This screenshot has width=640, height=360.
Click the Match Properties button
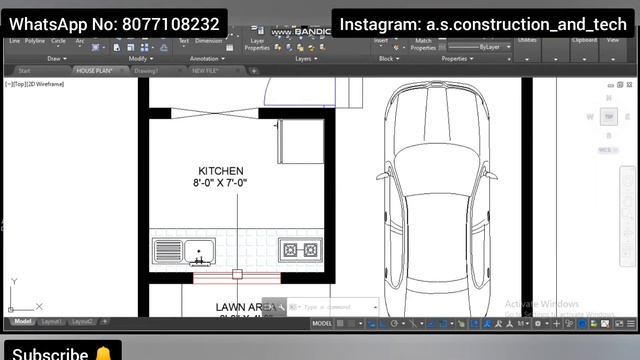pos(423,44)
